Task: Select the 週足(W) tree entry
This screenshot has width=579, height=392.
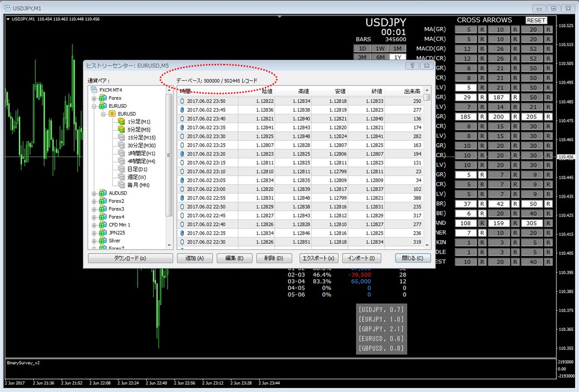Action: [137, 177]
